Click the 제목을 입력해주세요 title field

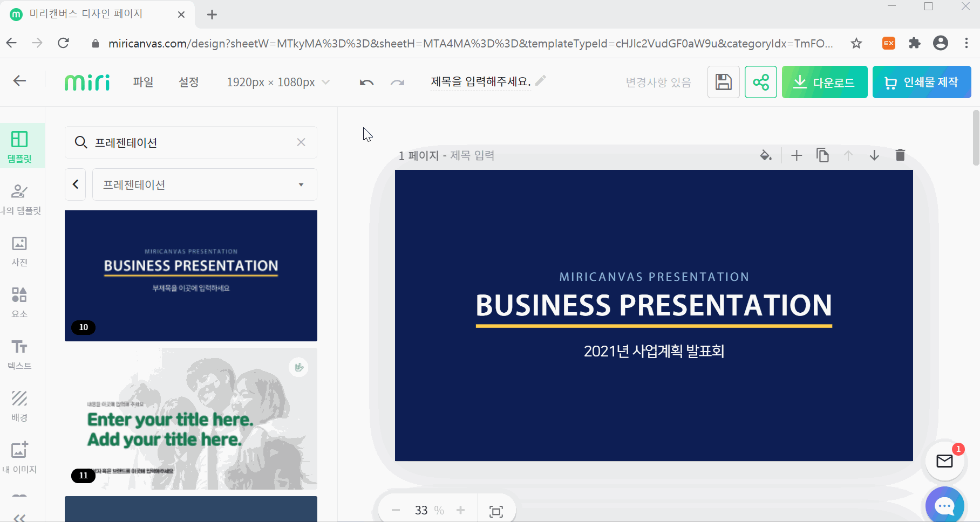click(480, 81)
